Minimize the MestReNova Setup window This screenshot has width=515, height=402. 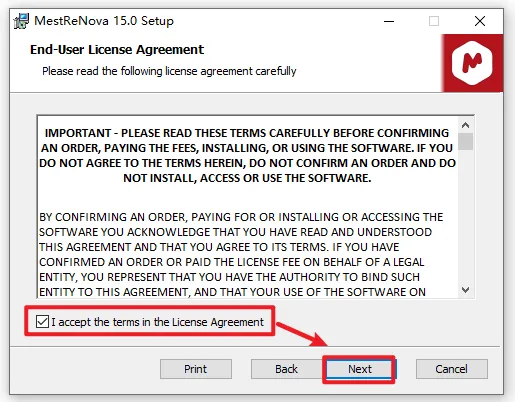click(x=389, y=21)
